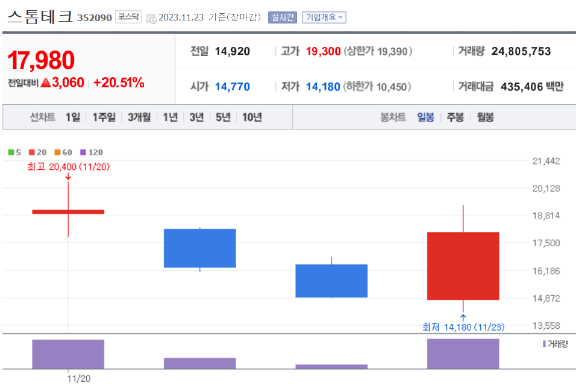Click the green 5-day moving average swatch
This screenshot has width=576, height=392.
(x=11, y=152)
